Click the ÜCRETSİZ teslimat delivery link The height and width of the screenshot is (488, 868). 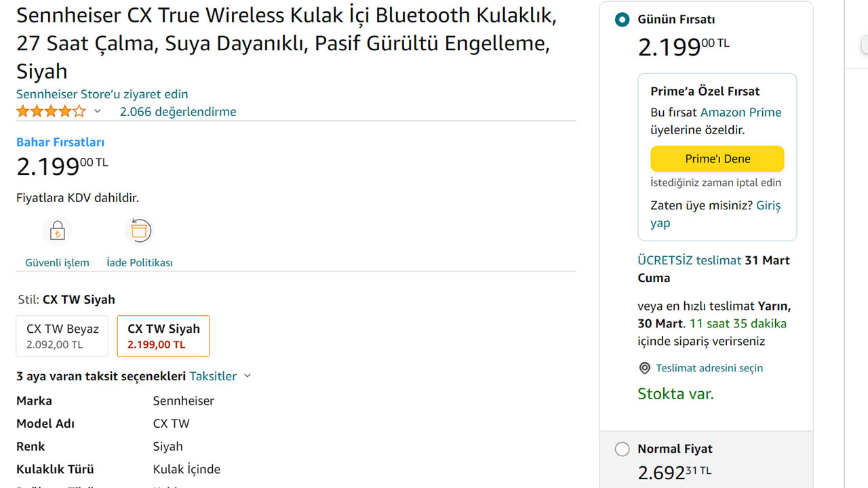pyautogui.click(x=689, y=260)
